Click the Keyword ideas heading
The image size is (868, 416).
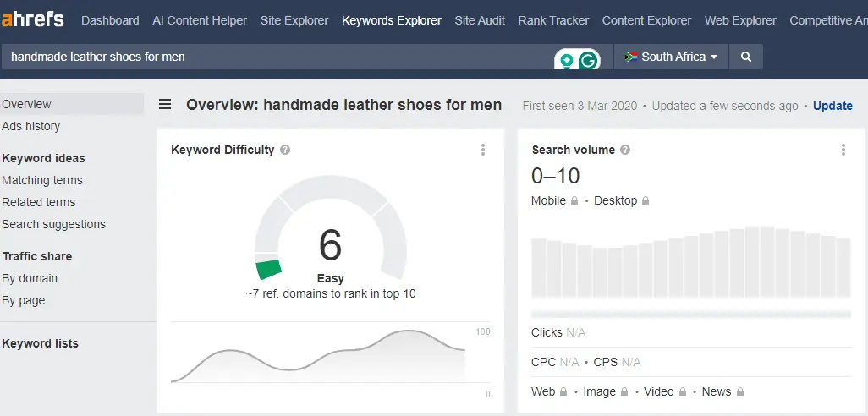coord(44,158)
